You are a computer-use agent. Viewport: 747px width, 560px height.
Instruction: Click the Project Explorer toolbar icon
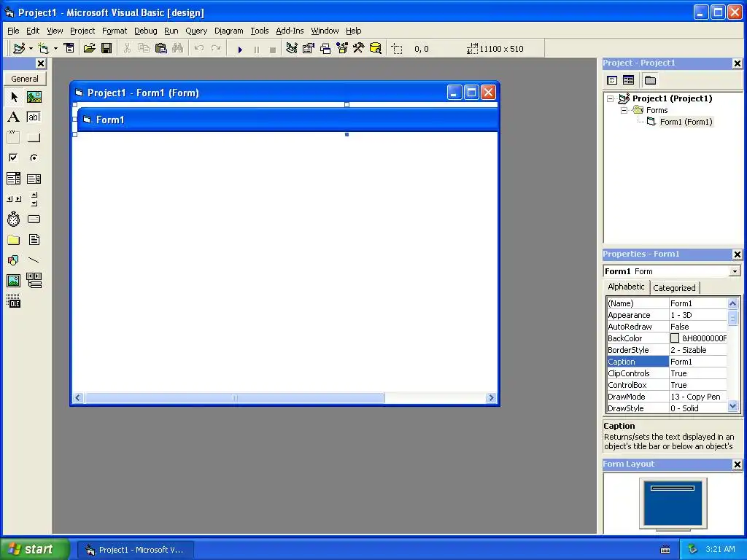[x=292, y=49]
